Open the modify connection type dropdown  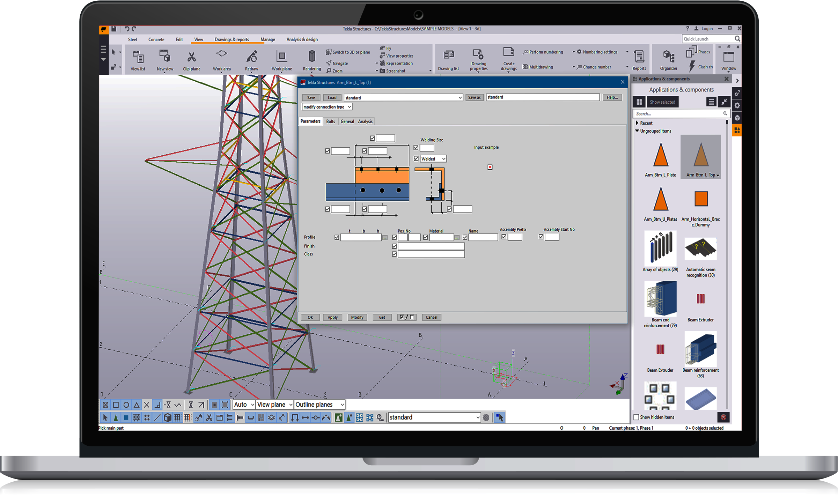click(x=327, y=107)
